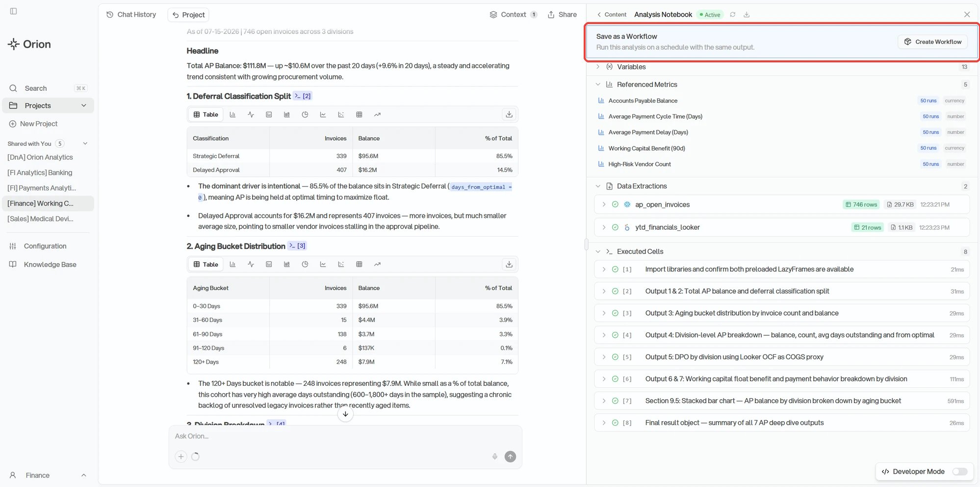The height and width of the screenshot is (487, 980).
Task: Open the Knowledge Base
Action: [43, 265]
